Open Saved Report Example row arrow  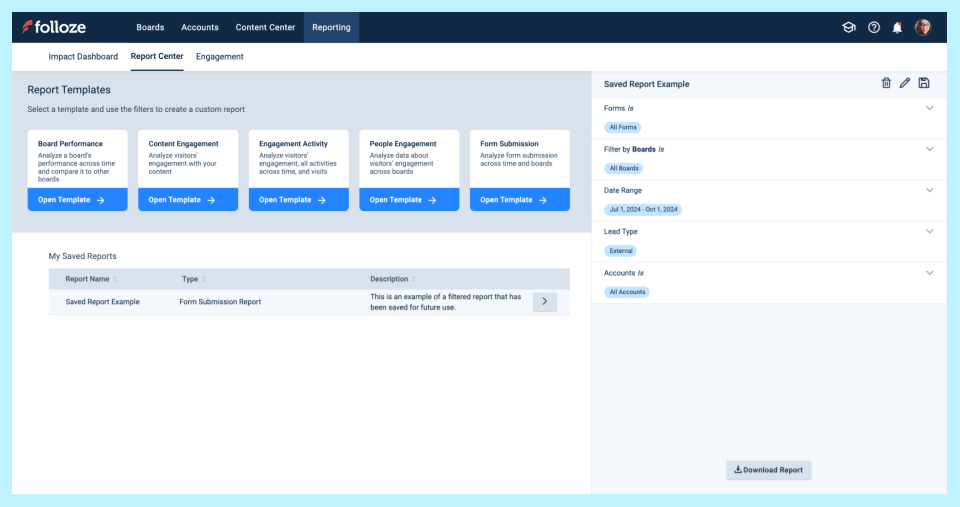tap(544, 301)
